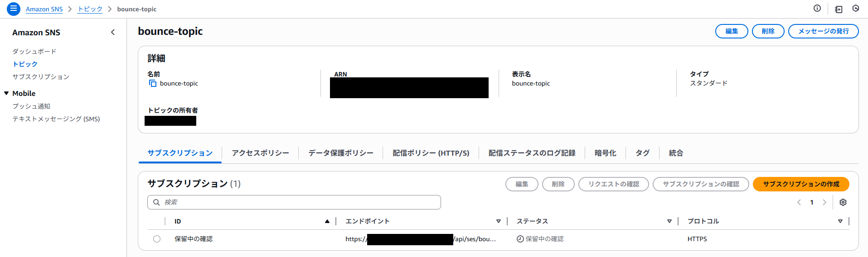The height and width of the screenshot is (257, 868).
Task: Switch to the アクセスポリシー tab
Action: click(260, 153)
